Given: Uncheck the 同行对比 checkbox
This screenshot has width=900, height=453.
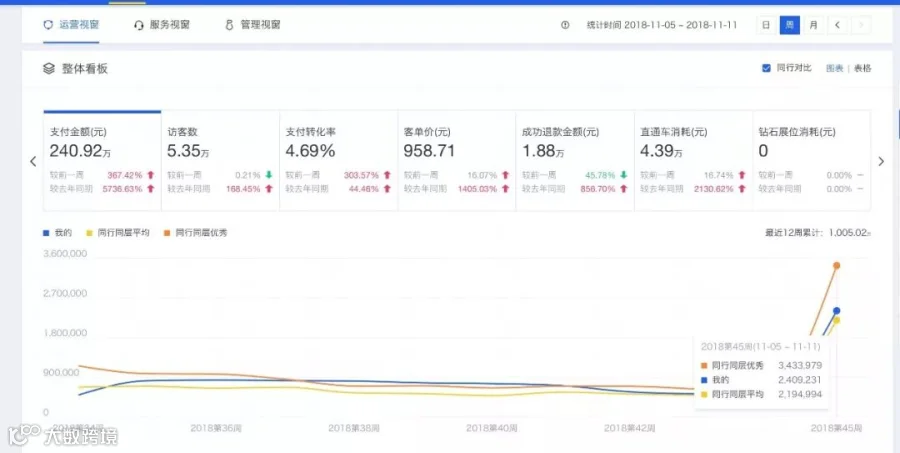Looking at the screenshot, I should tap(766, 68).
